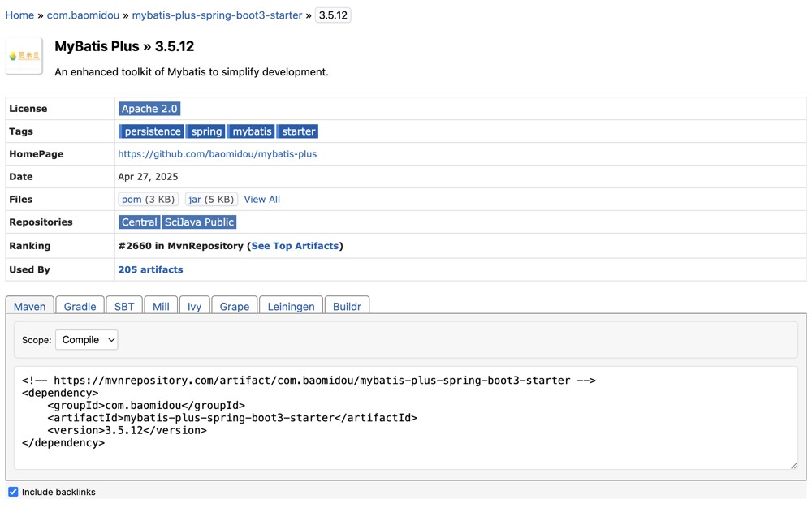Switch to the Maven tab
This screenshot has height=508, width=812.
pyautogui.click(x=29, y=306)
